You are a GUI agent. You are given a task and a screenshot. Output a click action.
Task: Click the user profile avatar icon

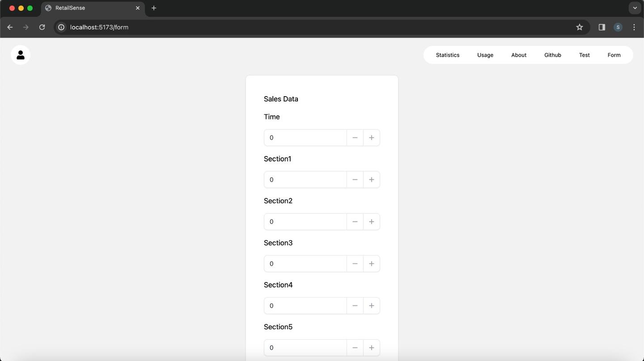tap(21, 55)
